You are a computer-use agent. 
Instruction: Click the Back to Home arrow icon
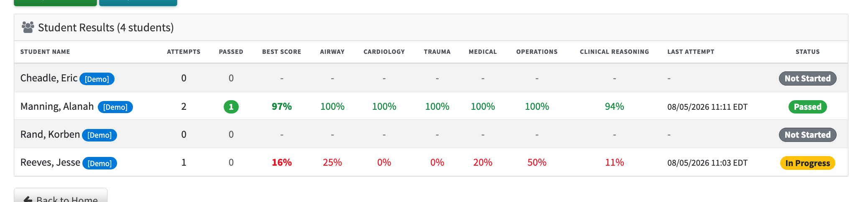click(x=28, y=199)
